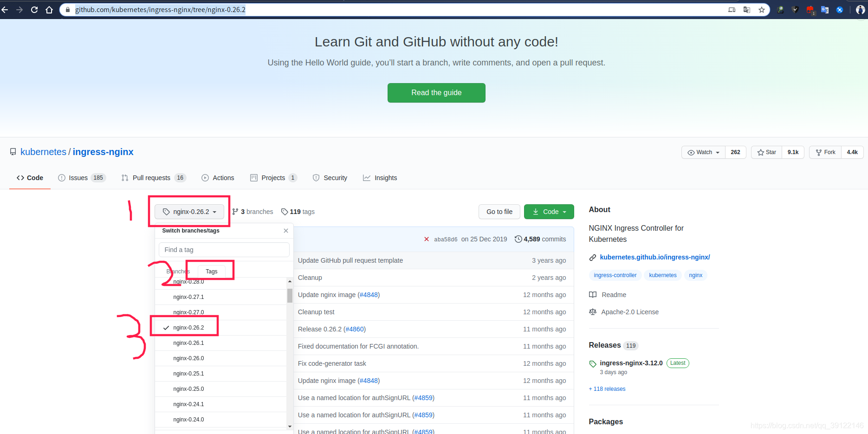Click the browser profile avatar icon
The image size is (868, 434).
click(860, 10)
